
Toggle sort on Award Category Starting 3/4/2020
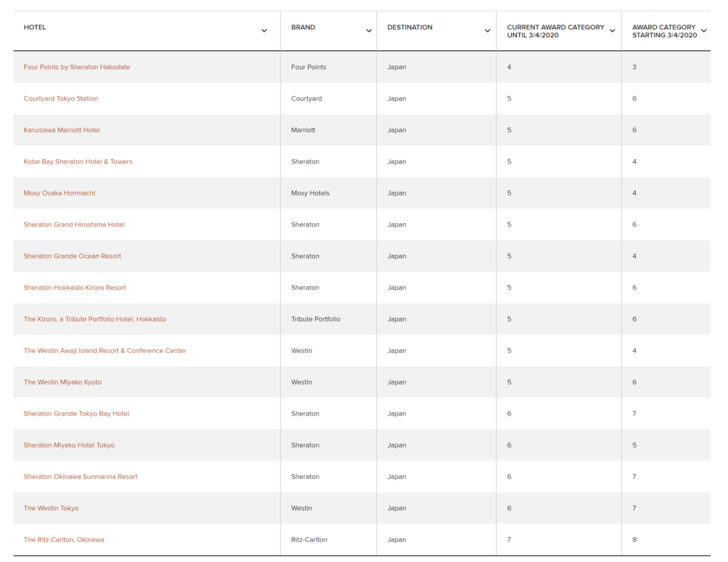click(x=704, y=31)
